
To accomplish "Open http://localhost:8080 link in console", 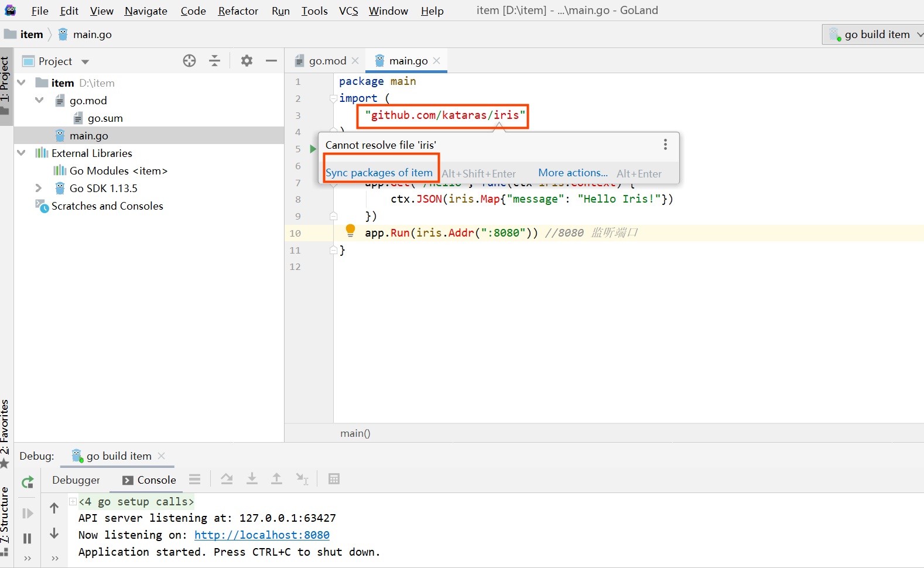I will tap(262, 535).
